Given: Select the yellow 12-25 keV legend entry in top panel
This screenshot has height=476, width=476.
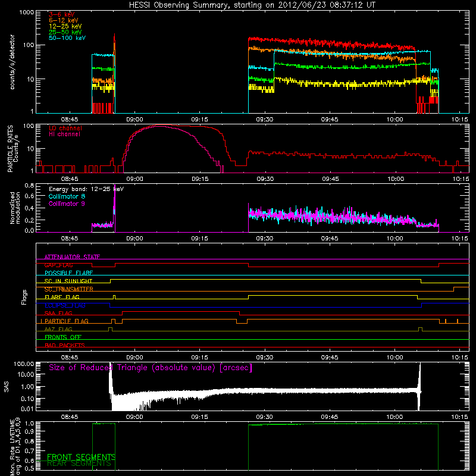Looking at the screenshot, I should point(65,26).
